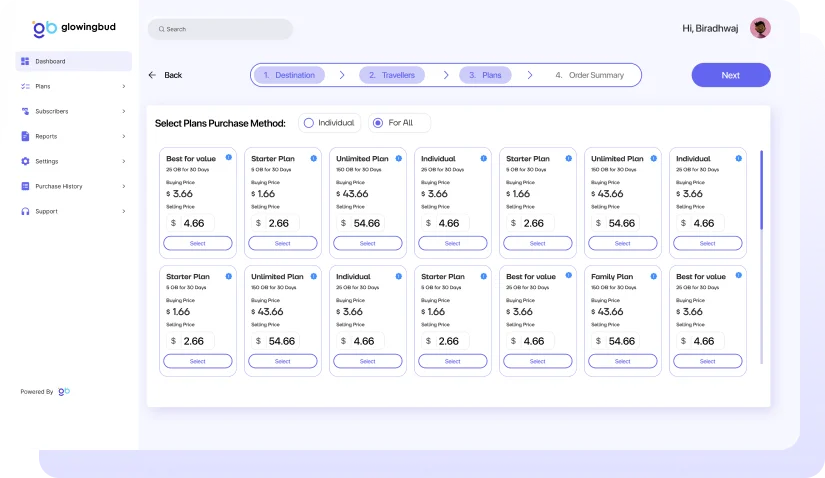
Task: Open the Order Summary step
Action: pyautogui.click(x=590, y=75)
